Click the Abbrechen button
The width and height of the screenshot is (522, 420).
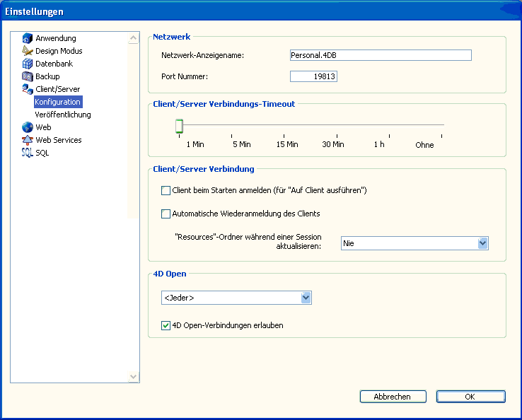(x=393, y=397)
